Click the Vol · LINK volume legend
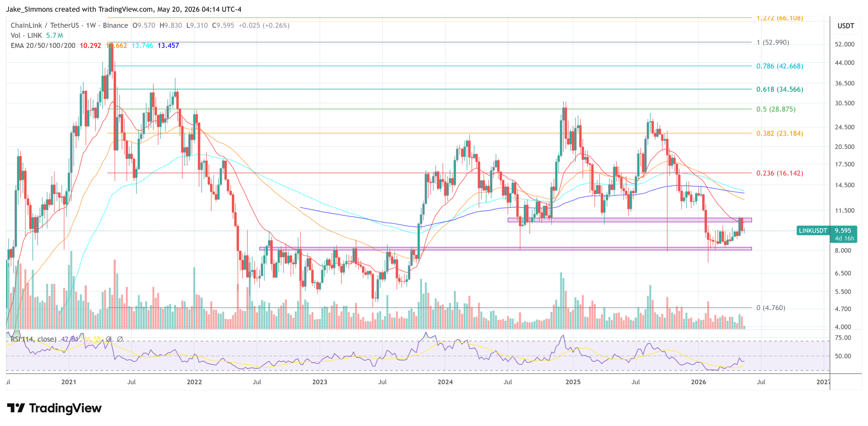868x426 pixels. click(x=37, y=35)
